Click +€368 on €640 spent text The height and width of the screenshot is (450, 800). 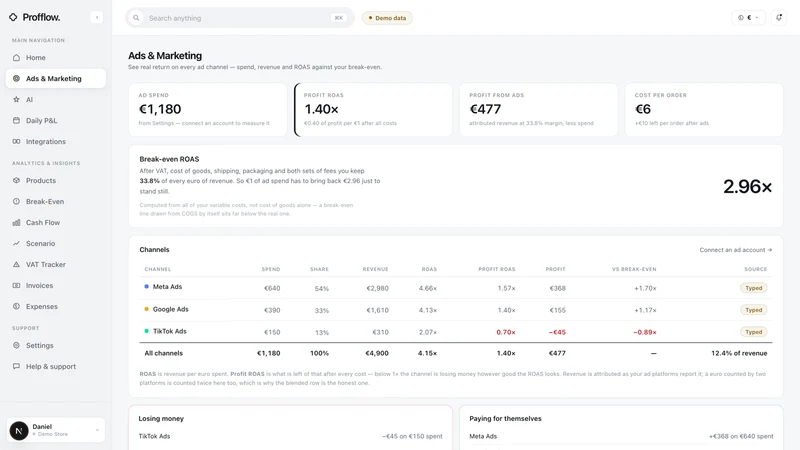[x=741, y=436]
